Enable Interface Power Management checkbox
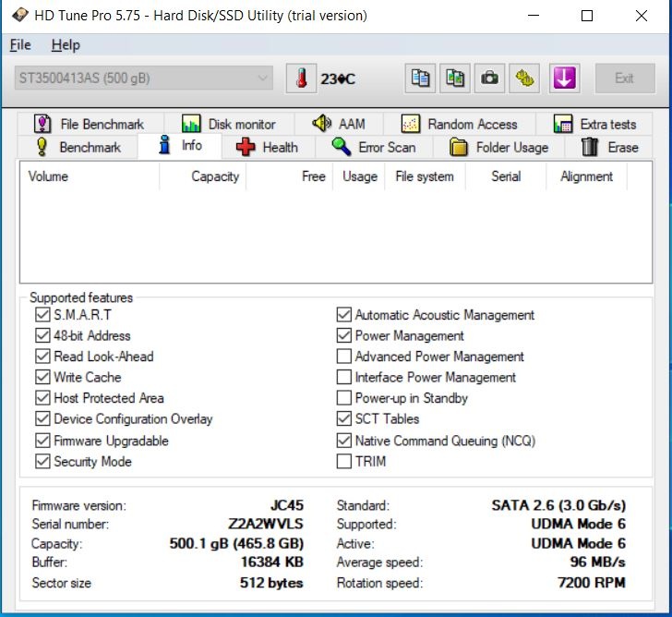 (343, 377)
